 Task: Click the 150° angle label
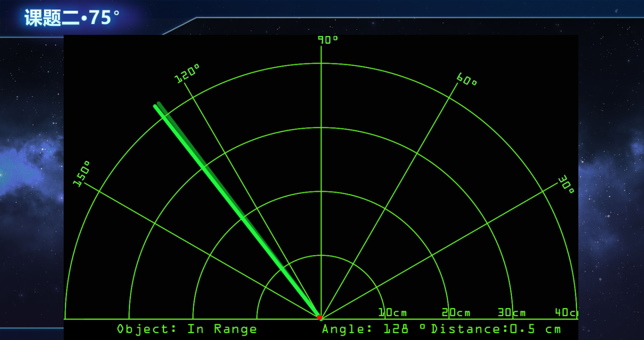pos(82,174)
